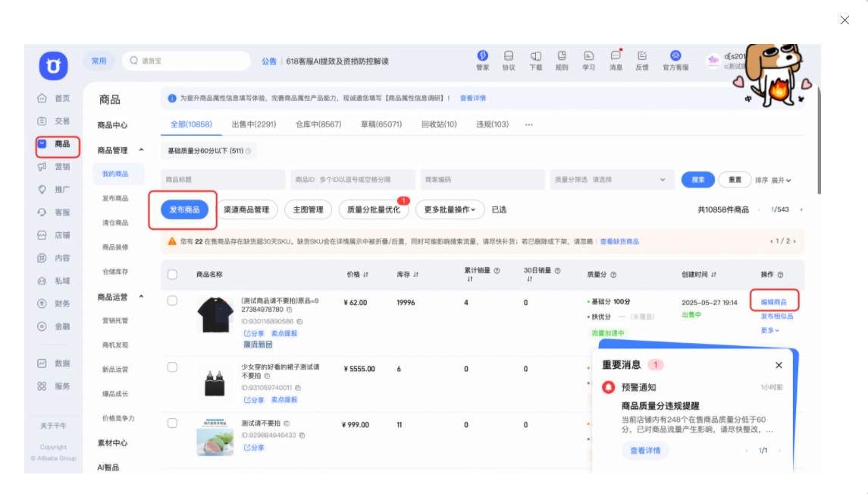Close the image preview overlay
Viewport: 868px width, 494px height.
(x=844, y=20)
